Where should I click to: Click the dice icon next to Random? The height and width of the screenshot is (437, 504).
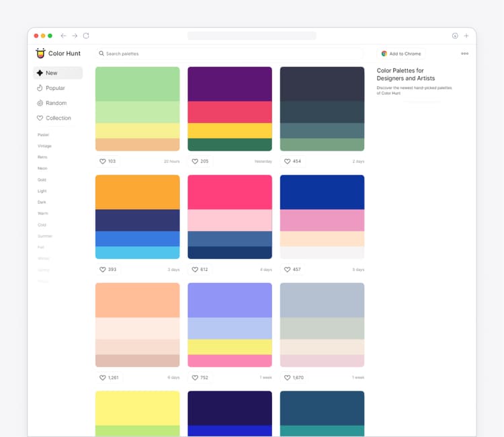pyautogui.click(x=40, y=103)
